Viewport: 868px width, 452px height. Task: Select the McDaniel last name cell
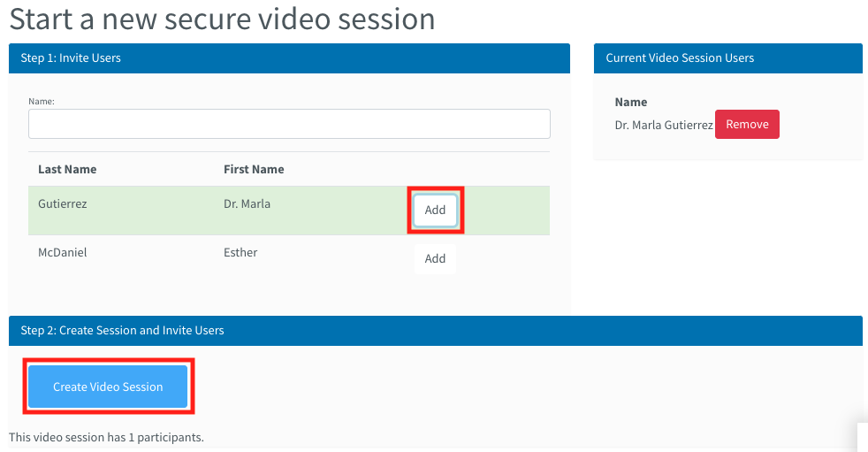coord(63,253)
